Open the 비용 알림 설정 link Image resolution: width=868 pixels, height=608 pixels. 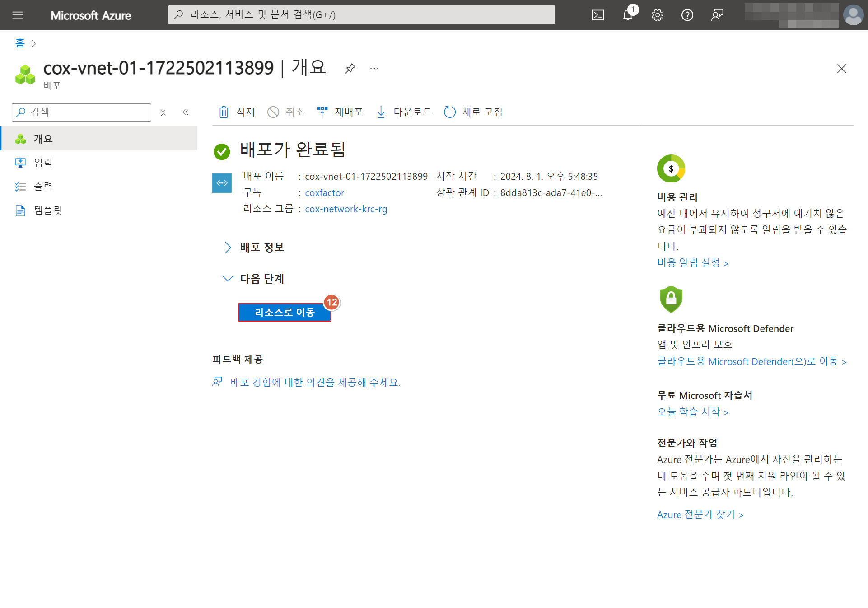[x=692, y=263]
